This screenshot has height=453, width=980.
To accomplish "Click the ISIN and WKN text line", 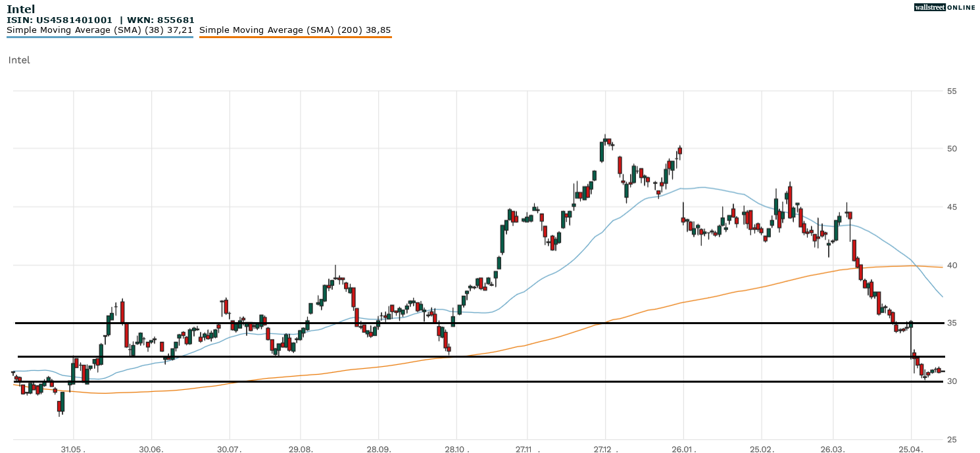I will click(x=100, y=20).
